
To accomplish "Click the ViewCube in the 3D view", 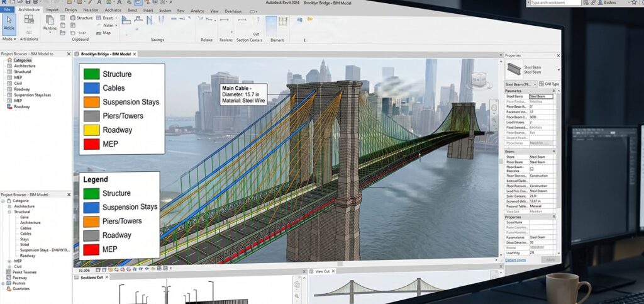I will click(479, 79).
